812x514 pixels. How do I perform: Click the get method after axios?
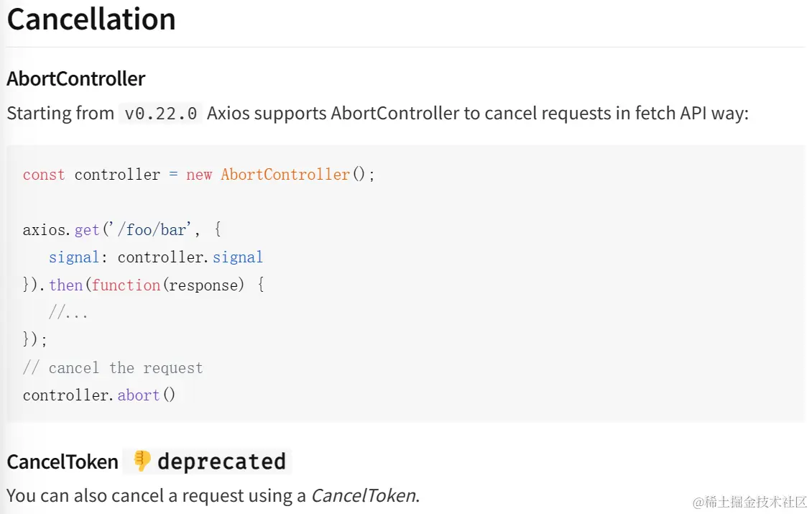point(87,230)
